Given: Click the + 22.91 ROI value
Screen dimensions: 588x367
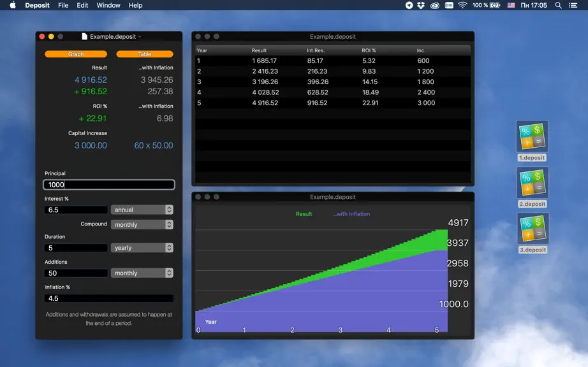Looking at the screenshot, I should tap(92, 119).
